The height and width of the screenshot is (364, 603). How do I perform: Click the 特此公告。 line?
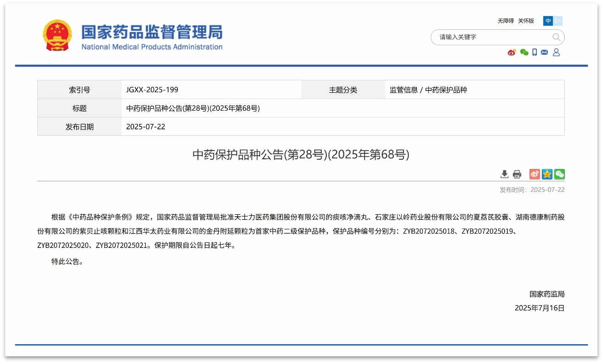68,262
